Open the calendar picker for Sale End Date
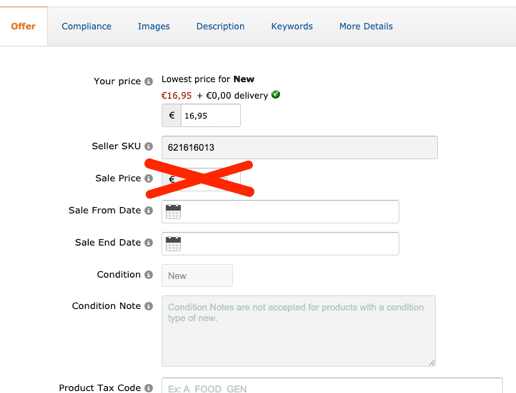Image resolution: width=516 pixels, height=393 pixels. [x=173, y=244]
